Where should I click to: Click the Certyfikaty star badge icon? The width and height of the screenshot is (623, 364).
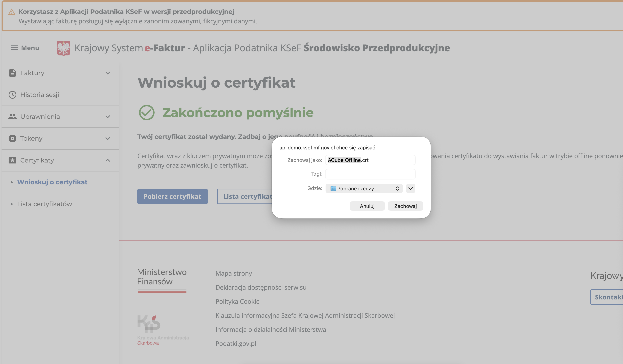[x=12, y=160]
